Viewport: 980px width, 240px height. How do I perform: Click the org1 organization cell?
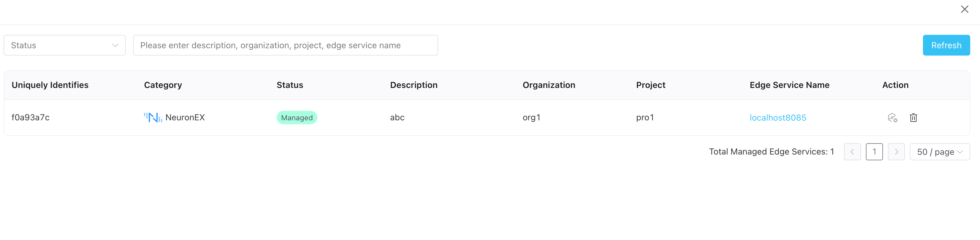[x=531, y=117]
